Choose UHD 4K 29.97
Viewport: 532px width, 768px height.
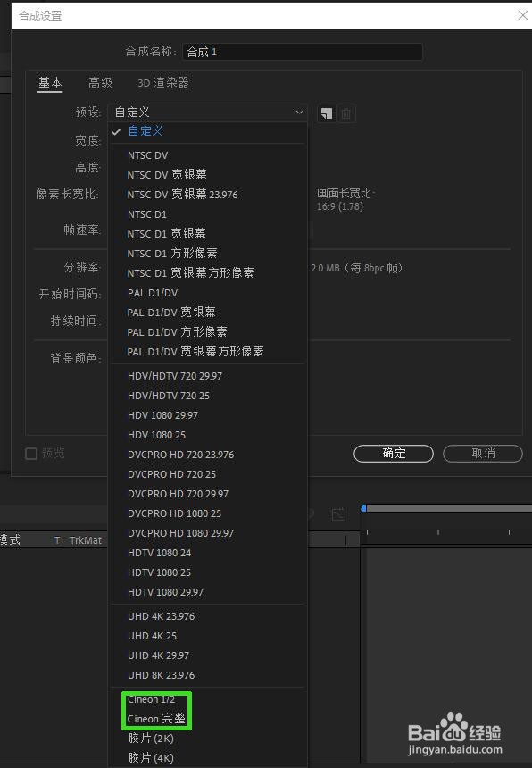(x=208, y=655)
